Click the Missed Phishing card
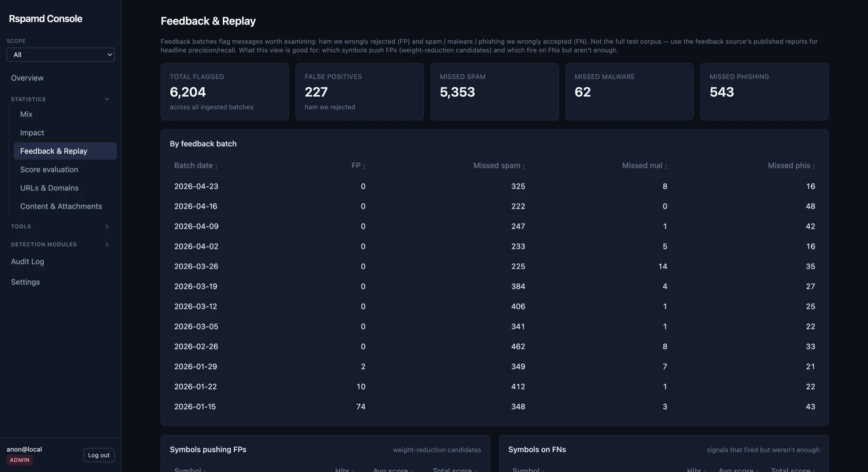The height and width of the screenshot is (472, 868). coord(765,92)
